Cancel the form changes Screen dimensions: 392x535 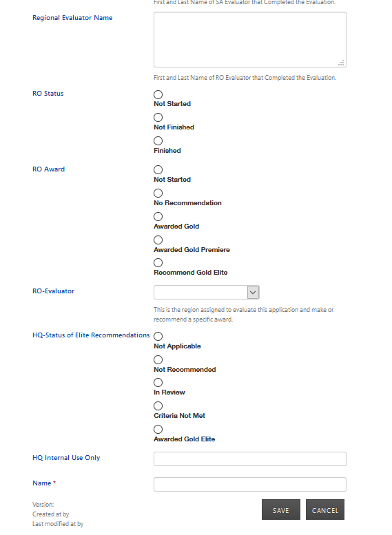click(325, 510)
